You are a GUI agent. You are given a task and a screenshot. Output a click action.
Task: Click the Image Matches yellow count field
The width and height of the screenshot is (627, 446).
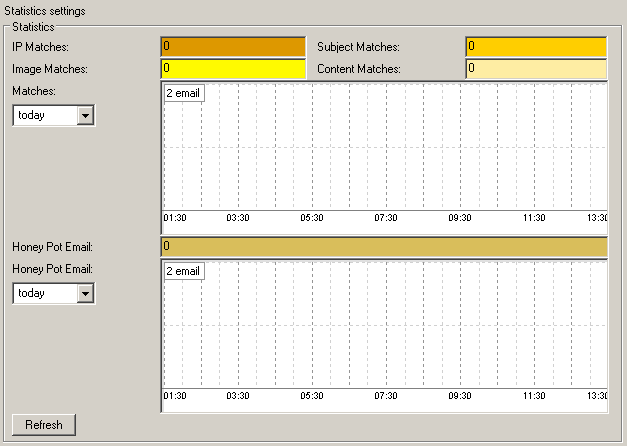[232, 69]
